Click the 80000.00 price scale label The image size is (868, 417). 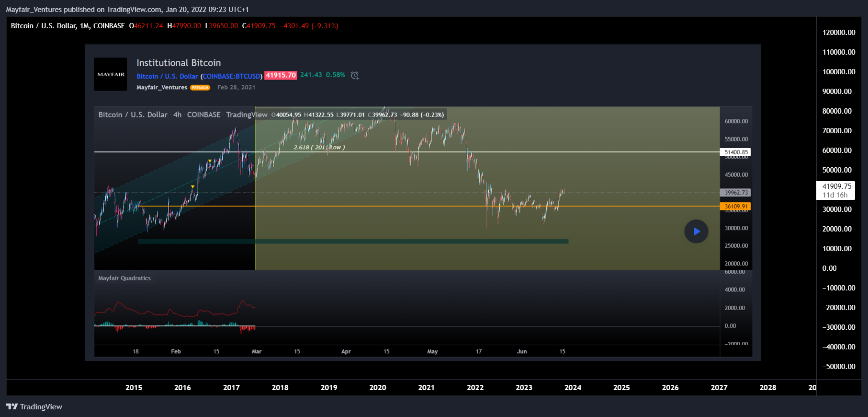[837, 111]
